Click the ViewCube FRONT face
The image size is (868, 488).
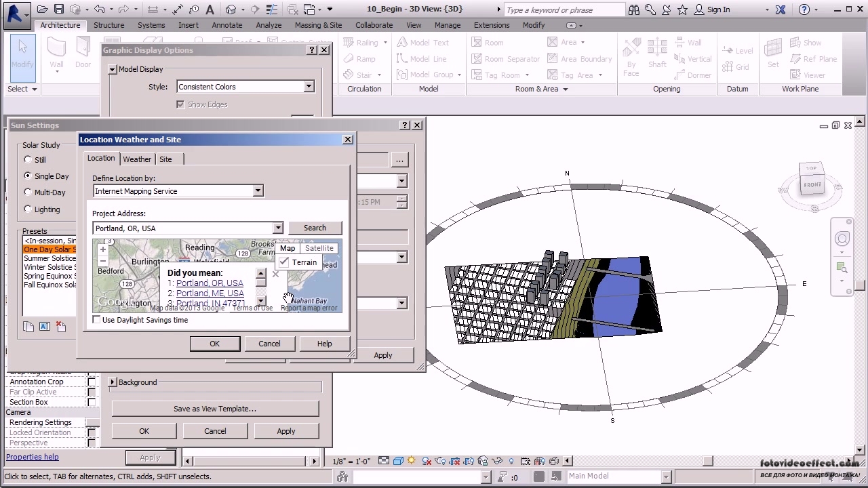[812, 184]
